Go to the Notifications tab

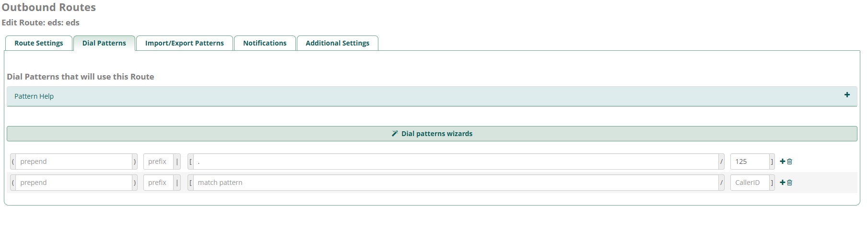click(265, 43)
